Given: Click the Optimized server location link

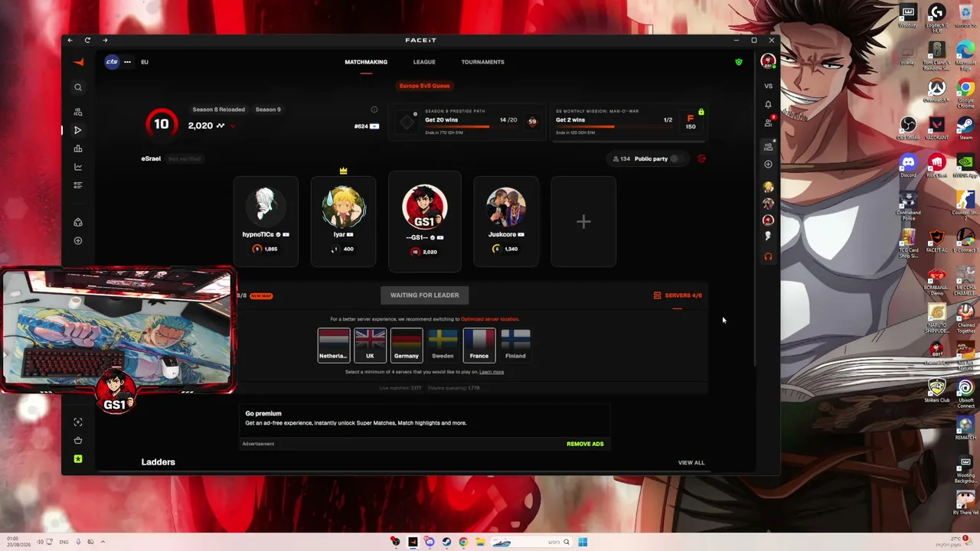Looking at the screenshot, I should tap(490, 319).
